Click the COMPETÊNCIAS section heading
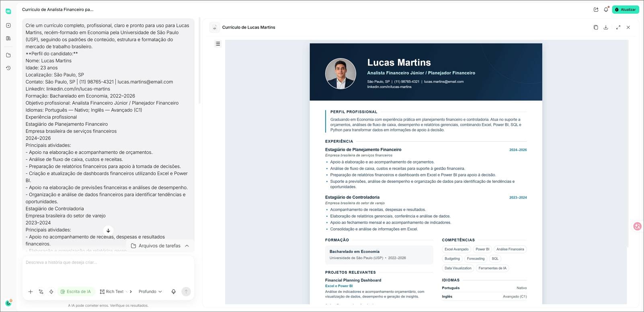 [x=458, y=240]
